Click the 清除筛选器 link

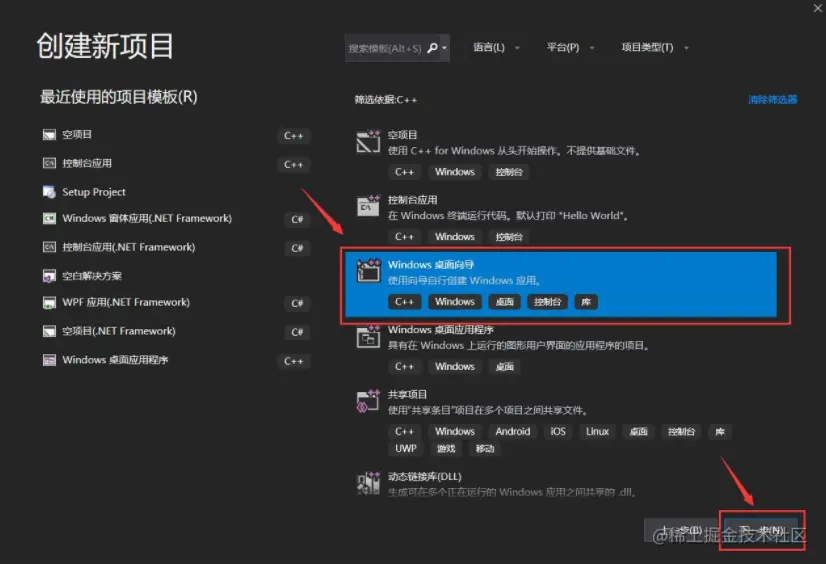pos(772,100)
